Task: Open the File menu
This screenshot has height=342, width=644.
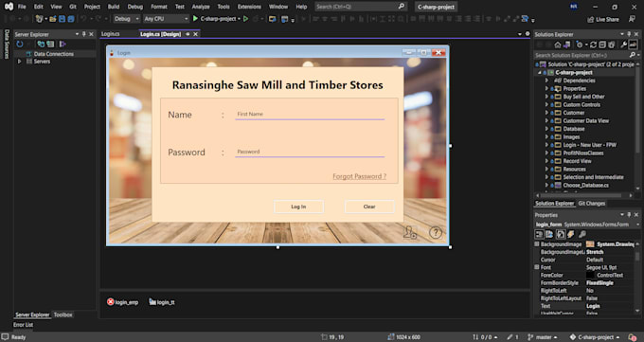Action: coord(22,7)
